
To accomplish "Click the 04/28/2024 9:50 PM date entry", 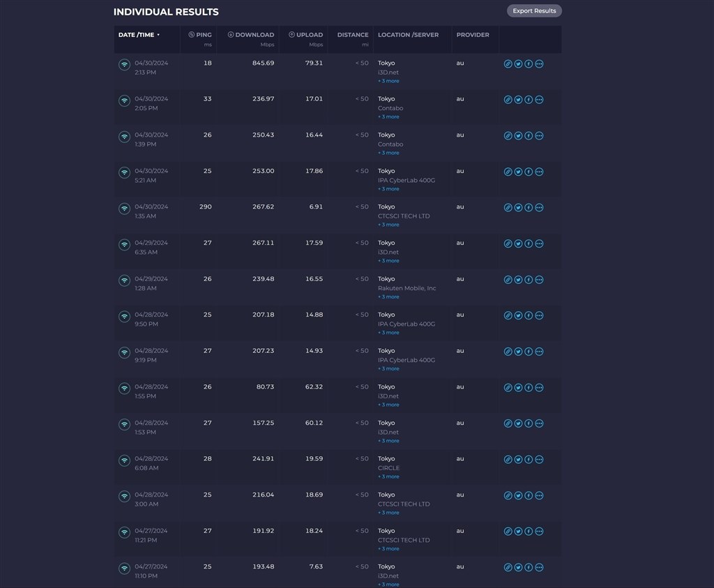I will pyautogui.click(x=151, y=319).
